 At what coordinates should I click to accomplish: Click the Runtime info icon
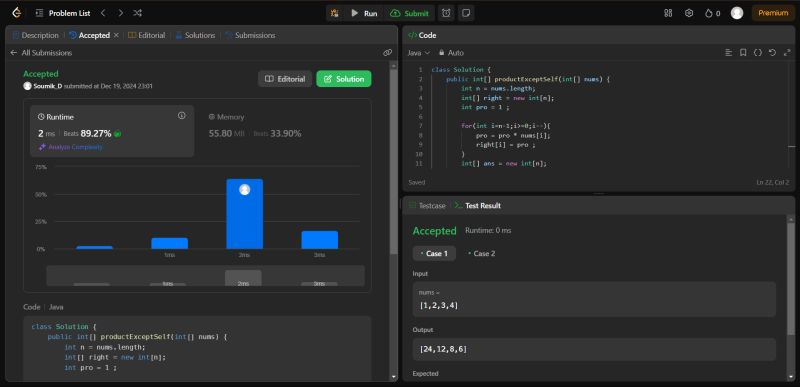pos(182,116)
